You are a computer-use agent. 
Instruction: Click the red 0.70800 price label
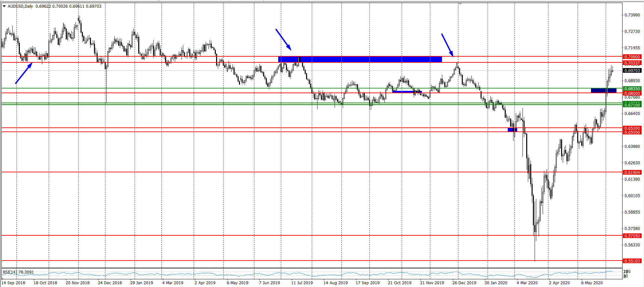[632, 57]
